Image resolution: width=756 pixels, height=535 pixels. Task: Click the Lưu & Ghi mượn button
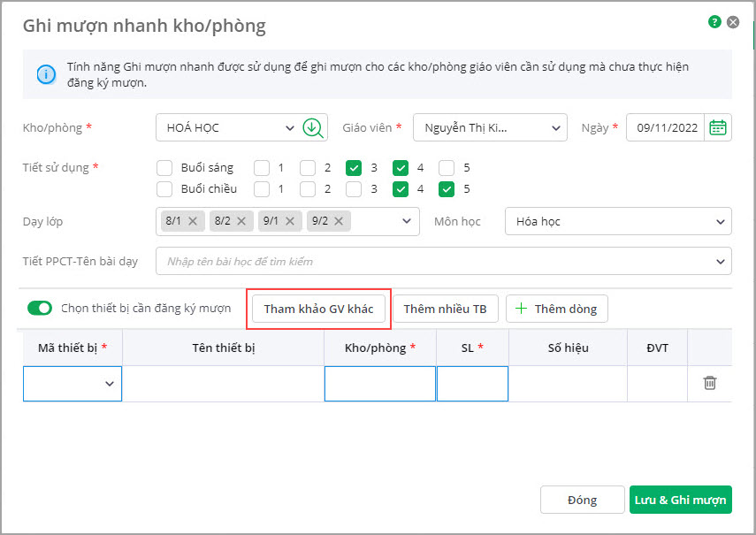coord(680,500)
